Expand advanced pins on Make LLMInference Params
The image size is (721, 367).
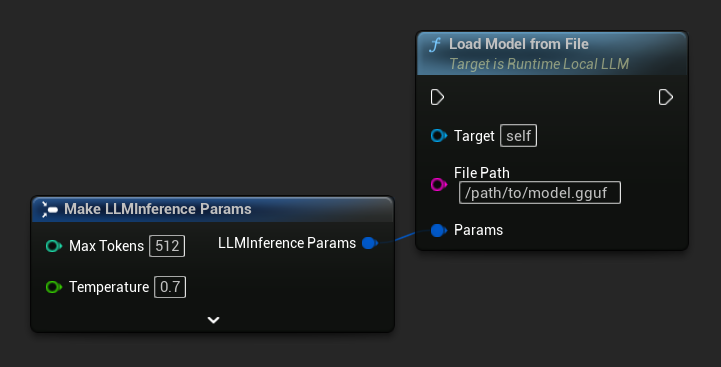click(213, 320)
